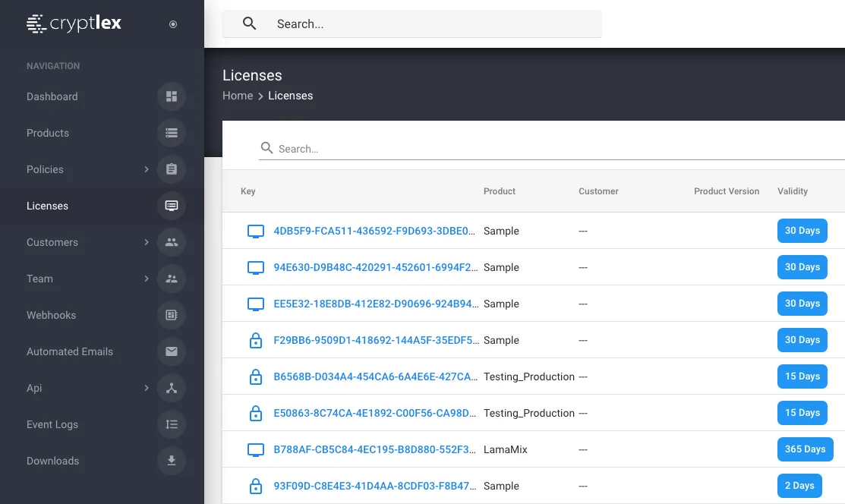This screenshot has width=845, height=504.
Task: Go to Home via breadcrumb link
Action: point(238,96)
